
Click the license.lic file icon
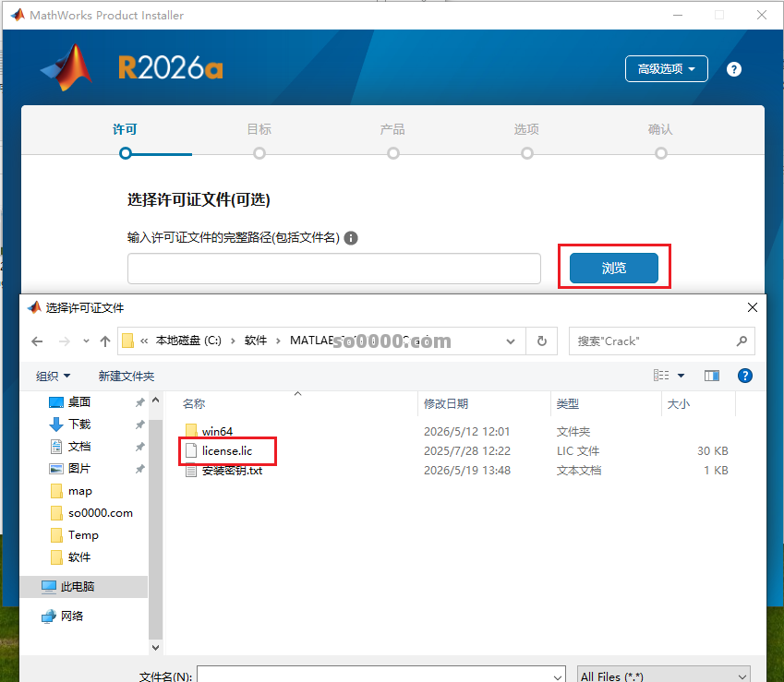click(x=191, y=450)
